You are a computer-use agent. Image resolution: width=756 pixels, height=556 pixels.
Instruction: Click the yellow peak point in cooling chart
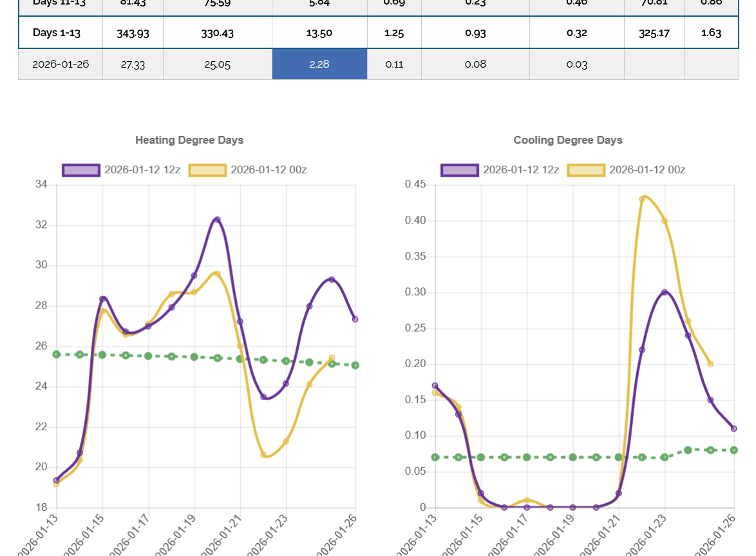tap(642, 199)
